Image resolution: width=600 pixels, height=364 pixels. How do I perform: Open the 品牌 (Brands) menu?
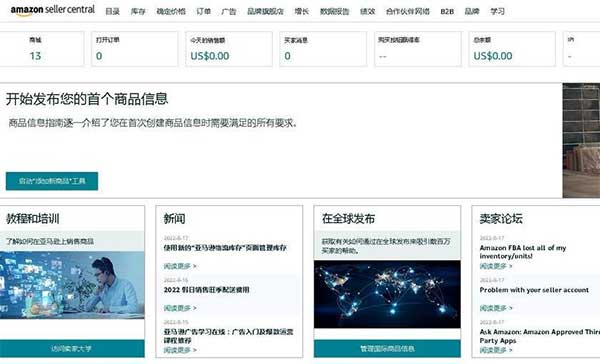click(472, 11)
